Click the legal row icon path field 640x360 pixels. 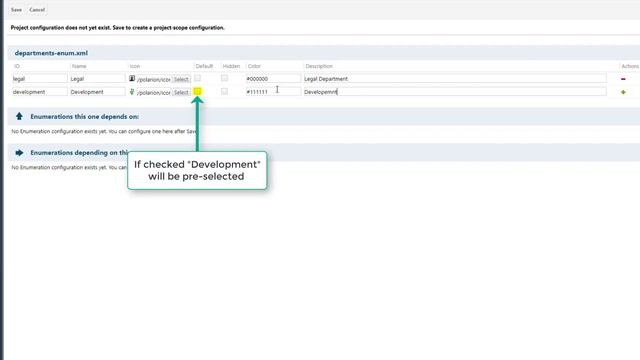[x=154, y=79]
